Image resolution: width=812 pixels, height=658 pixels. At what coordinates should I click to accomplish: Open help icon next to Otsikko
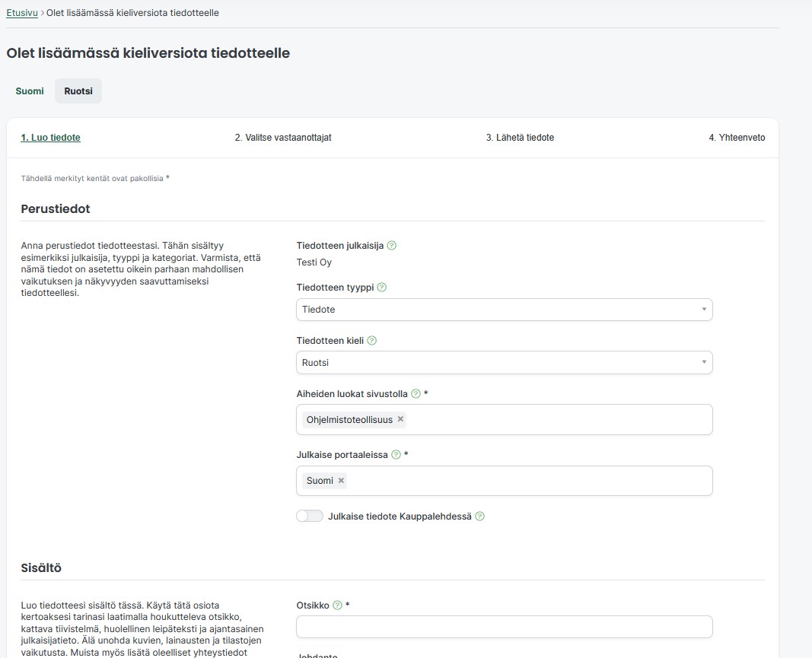pos(337,606)
